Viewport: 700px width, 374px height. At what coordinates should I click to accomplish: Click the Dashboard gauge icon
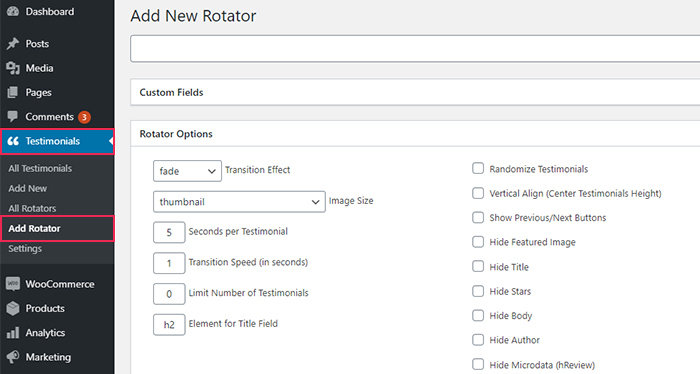tap(13, 12)
